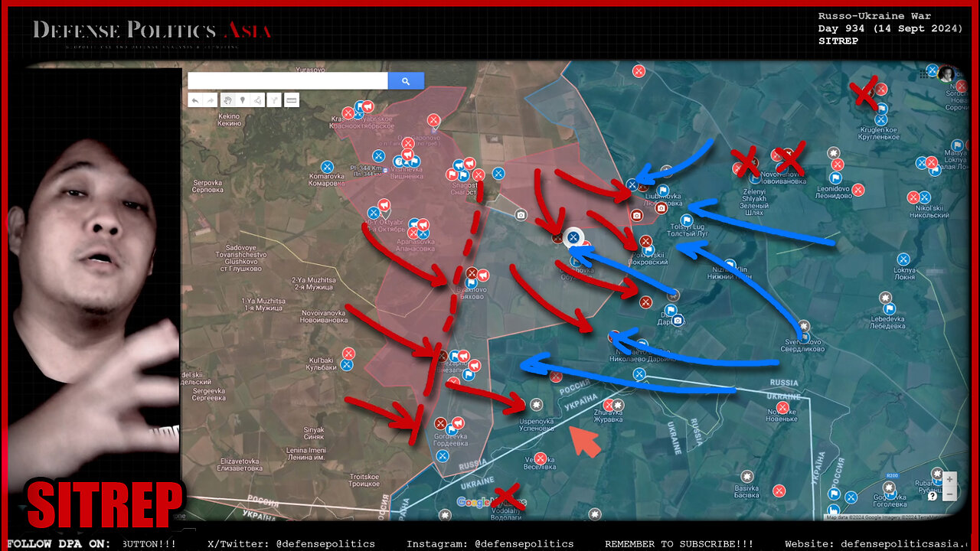Click the Basivka place label
The width and height of the screenshot is (980, 551).
coord(747,491)
